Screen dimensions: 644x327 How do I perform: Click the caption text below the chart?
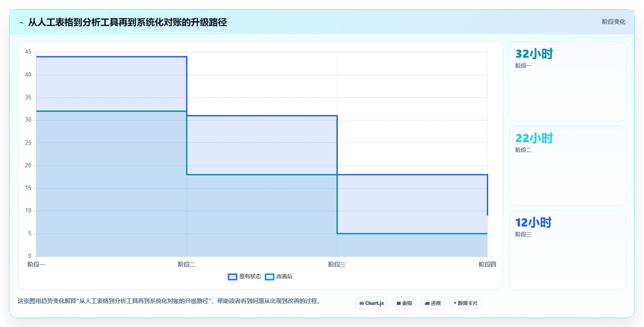click(169, 301)
